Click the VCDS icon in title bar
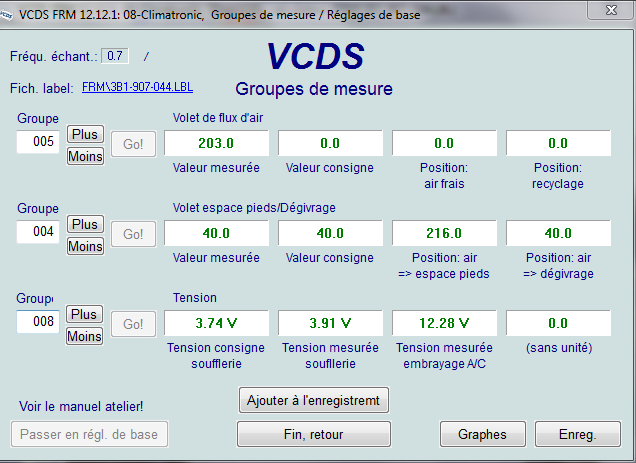 pos(6,15)
